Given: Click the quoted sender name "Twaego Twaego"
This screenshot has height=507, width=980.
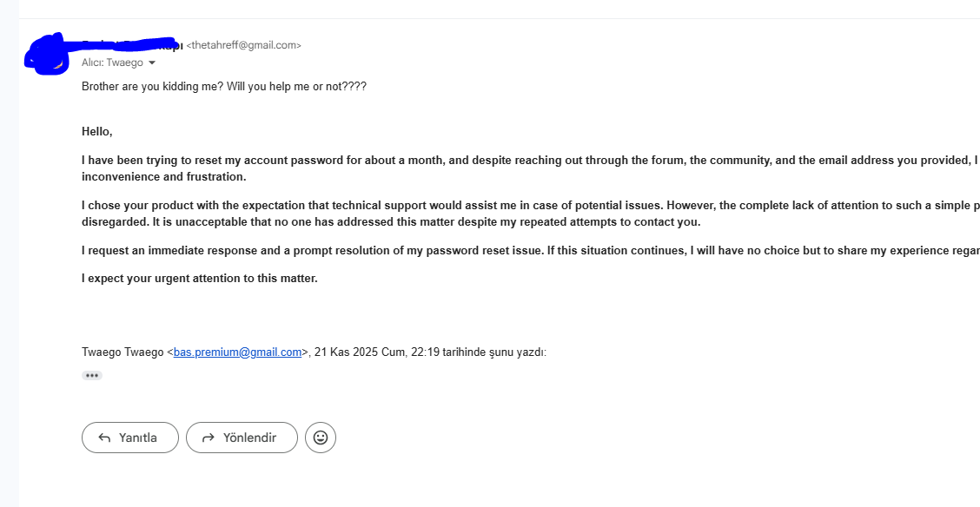Looking at the screenshot, I should tap(122, 352).
